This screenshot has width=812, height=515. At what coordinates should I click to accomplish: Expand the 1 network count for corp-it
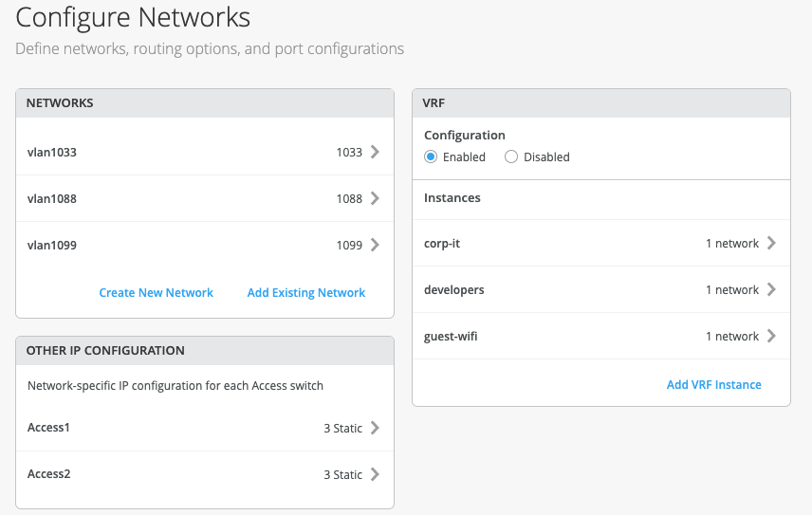click(731, 244)
